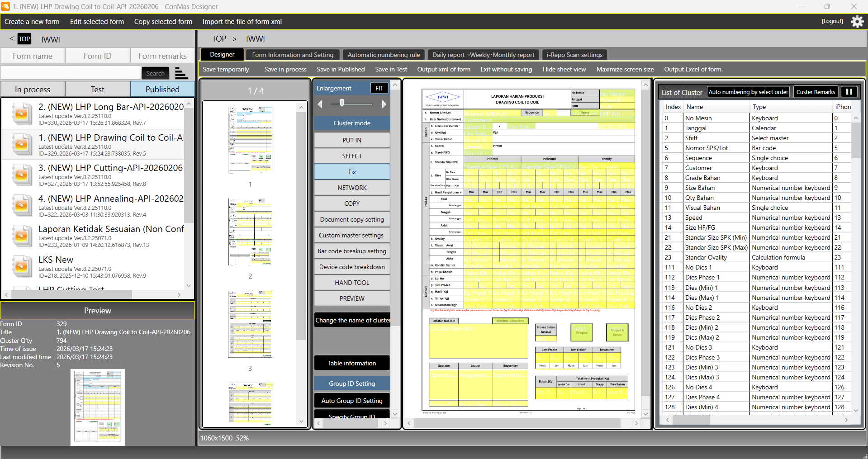The width and height of the screenshot is (868, 459).
Task: Click Save in Published
Action: [x=341, y=69]
